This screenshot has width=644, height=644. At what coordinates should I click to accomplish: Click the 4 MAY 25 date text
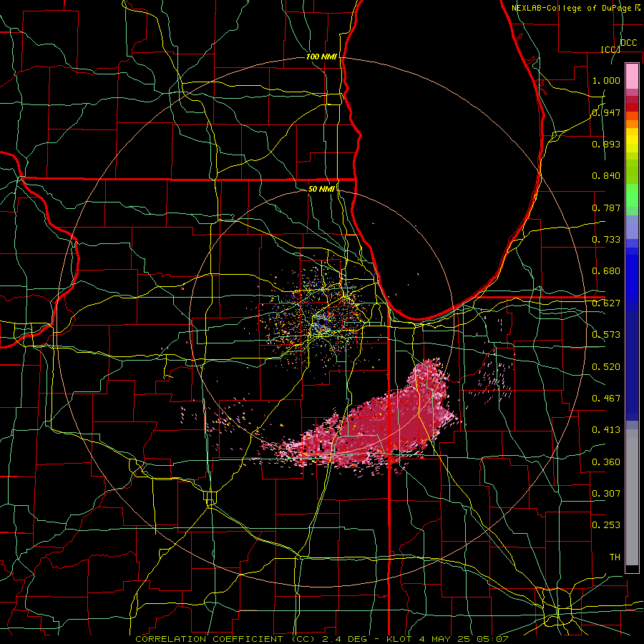(446, 639)
